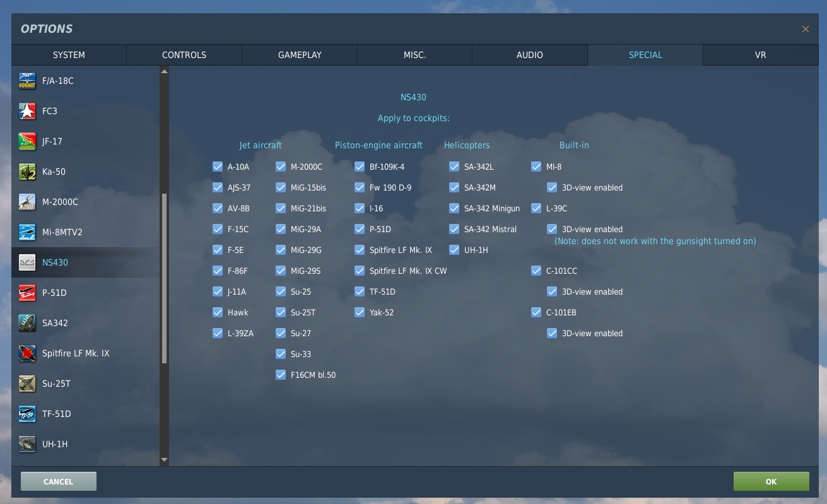Toggle the Bf-109K-4 checkbox

coord(360,167)
